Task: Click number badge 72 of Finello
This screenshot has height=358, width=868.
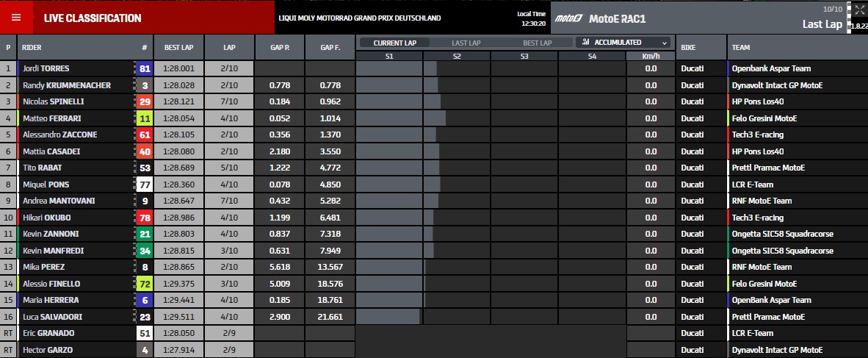Action: point(145,284)
